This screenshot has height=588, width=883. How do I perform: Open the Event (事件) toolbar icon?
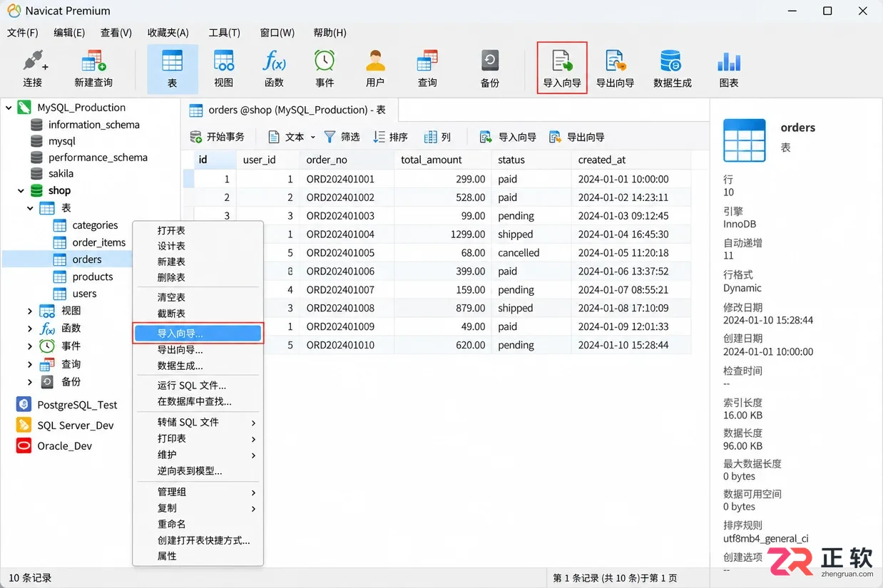[325, 68]
